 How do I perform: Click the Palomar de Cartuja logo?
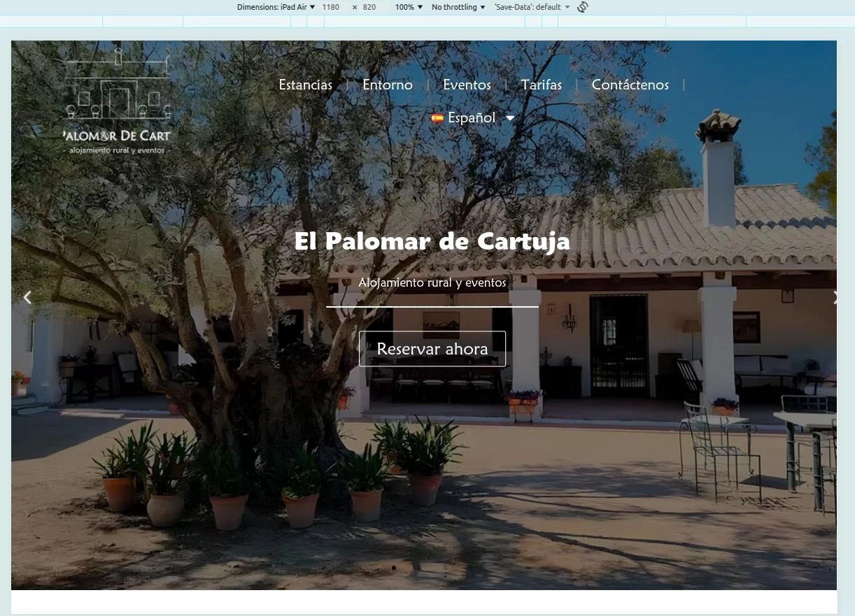116,101
